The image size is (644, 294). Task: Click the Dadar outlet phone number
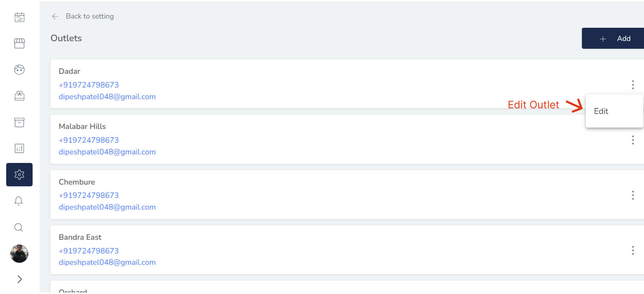pyautogui.click(x=89, y=85)
